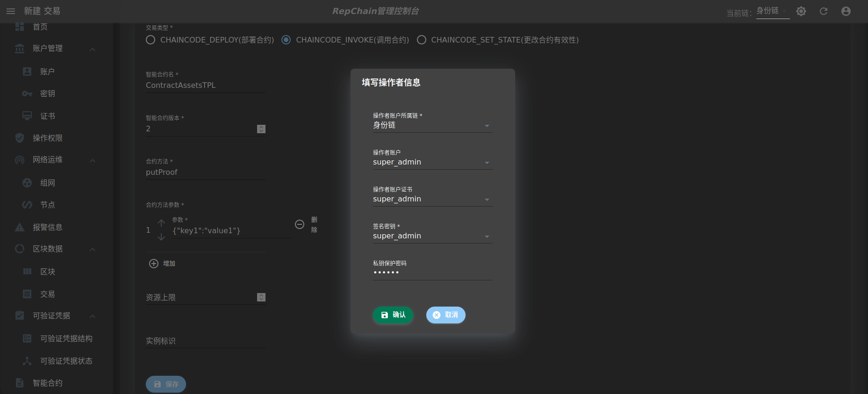868x394 pixels.
Task: Click the 可验证凭据结构 structure icon
Action: 27,338
